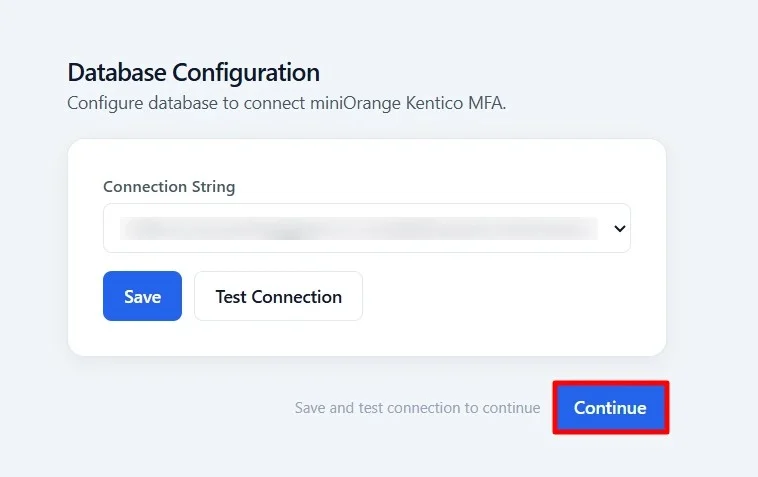
Task: Click the Connection String chevron arrow
Action: pos(620,229)
